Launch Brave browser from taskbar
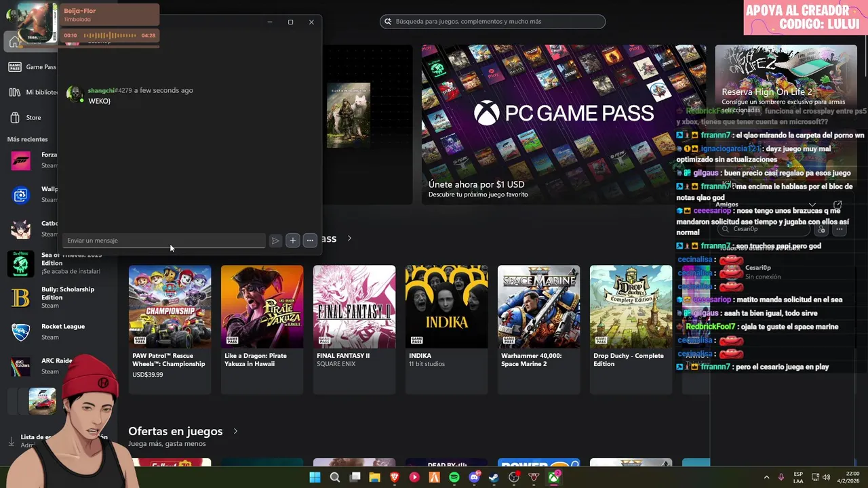868x488 pixels. point(395,477)
